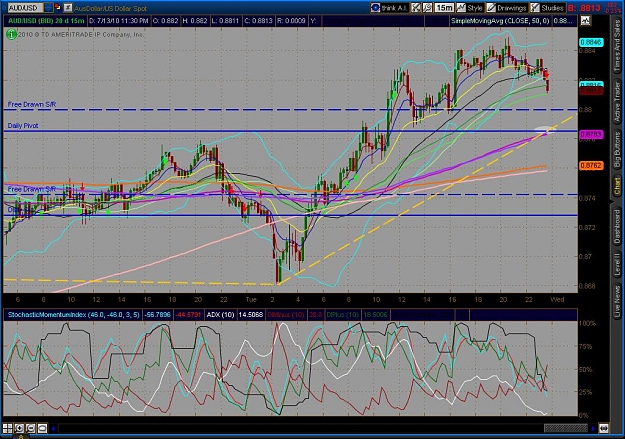
Task: Click the magnifier zoom tool icon in toolbar
Action: tap(427, 8)
